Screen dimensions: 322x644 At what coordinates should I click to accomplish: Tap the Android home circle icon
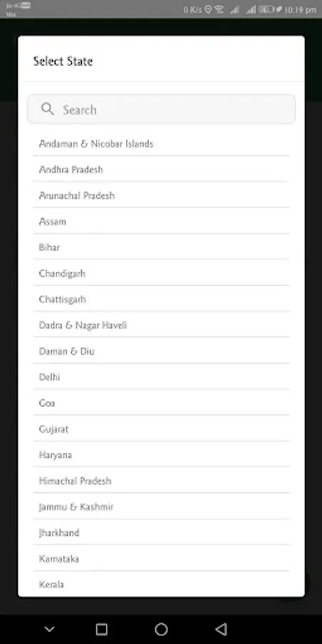[x=161, y=629]
